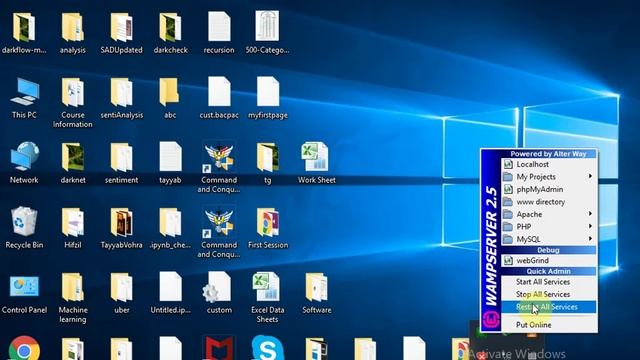Viewport: 640px width, 360px height.
Task: Select This PC desktop icon
Action: click(24, 92)
